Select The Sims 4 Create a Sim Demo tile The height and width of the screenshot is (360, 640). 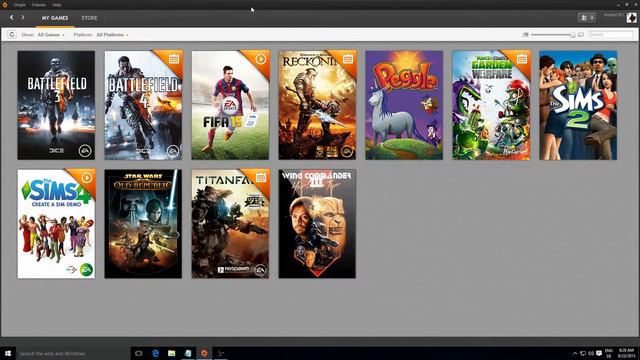pos(56,224)
